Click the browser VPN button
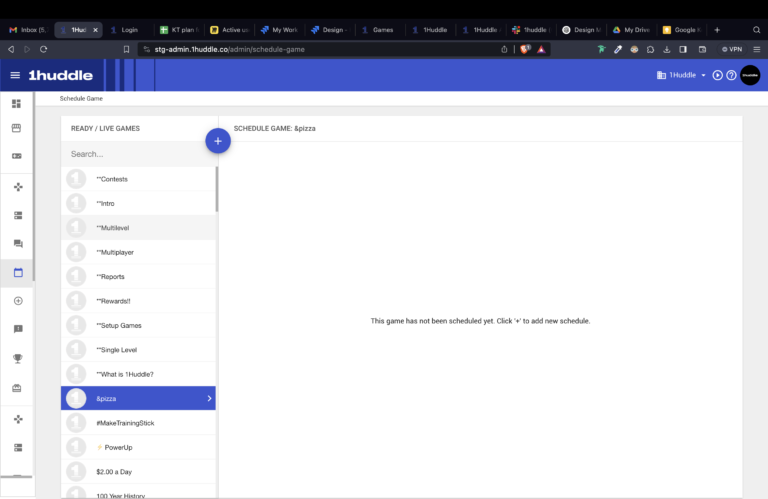 pyautogui.click(x=731, y=49)
